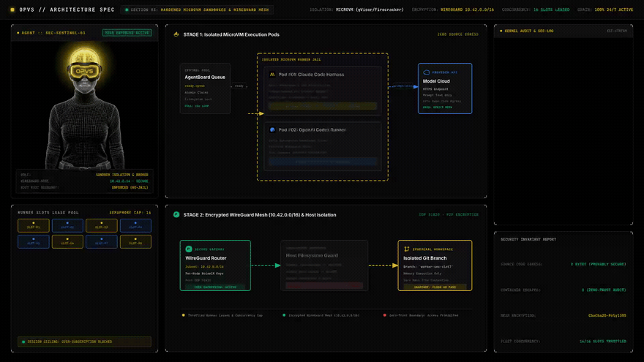Open the Isolated Git Branch card
The height and width of the screenshot is (362, 644).
(x=435, y=265)
